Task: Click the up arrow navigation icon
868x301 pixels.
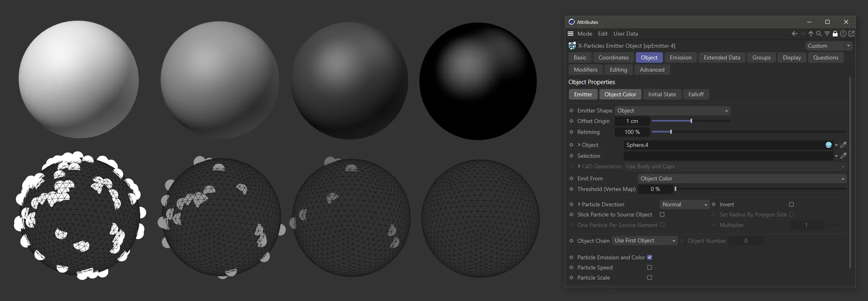Action: (x=810, y=34)
